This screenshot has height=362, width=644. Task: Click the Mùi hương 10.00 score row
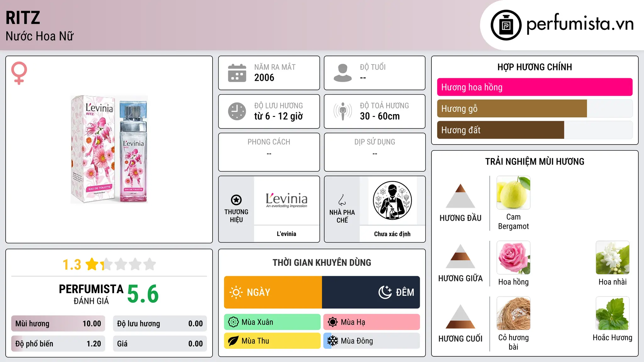click(58, 324)
